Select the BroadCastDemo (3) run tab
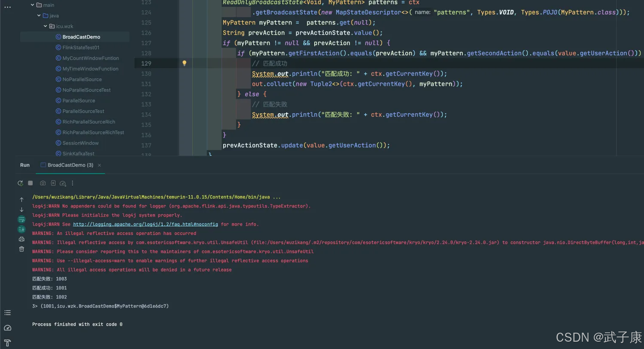This screenshot has height=349, width=644. [x=70, y=165]
